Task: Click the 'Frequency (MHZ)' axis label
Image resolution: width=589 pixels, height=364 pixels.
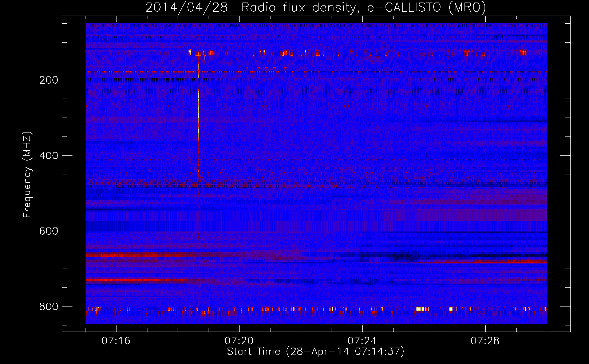Action: (x=27, y=175)
